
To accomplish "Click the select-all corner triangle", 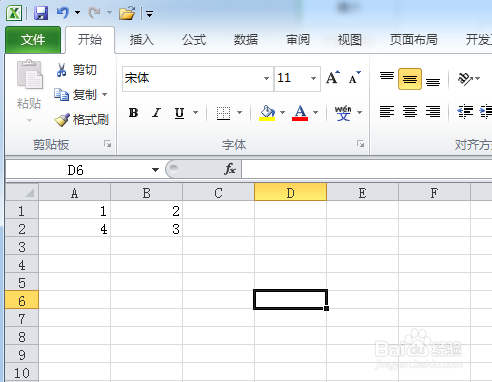I will (x=22, y=192).
